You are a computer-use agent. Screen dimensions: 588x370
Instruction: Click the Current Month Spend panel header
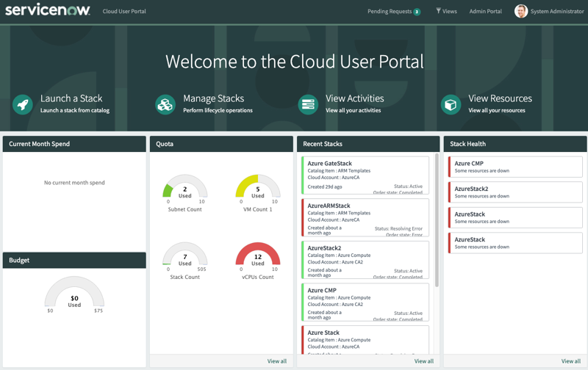74,144
